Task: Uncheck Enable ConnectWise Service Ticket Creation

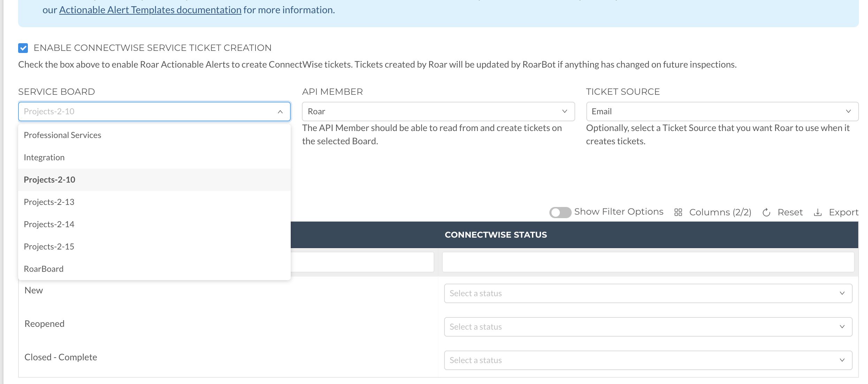Action: pyautogui.click(x=23, y=48)
